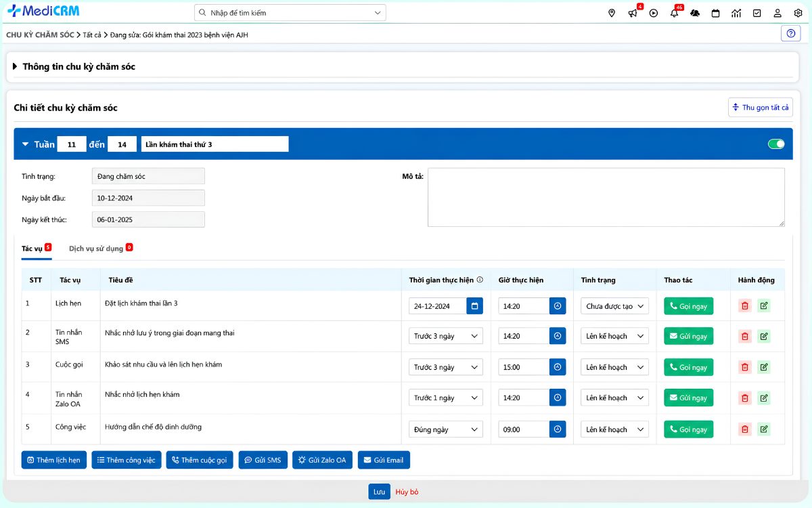Open the Đúng ngày timing dropdown
The image size is (812, 508).
pos(446,429)
